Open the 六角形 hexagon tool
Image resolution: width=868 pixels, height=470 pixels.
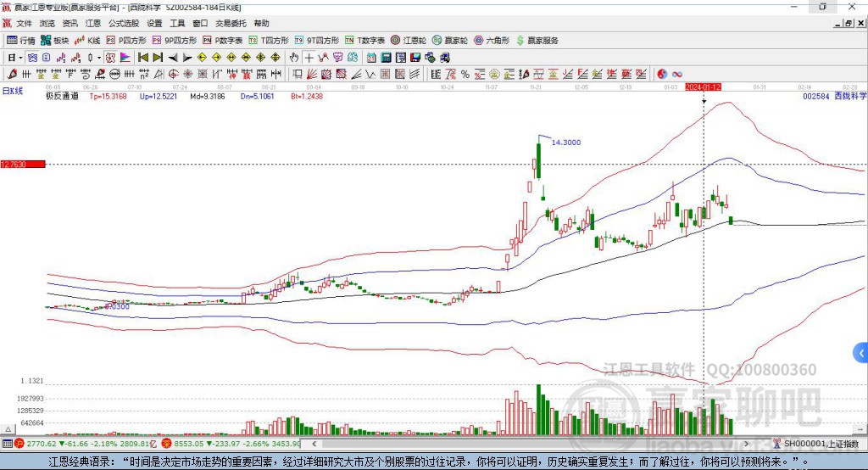[492, 41]
